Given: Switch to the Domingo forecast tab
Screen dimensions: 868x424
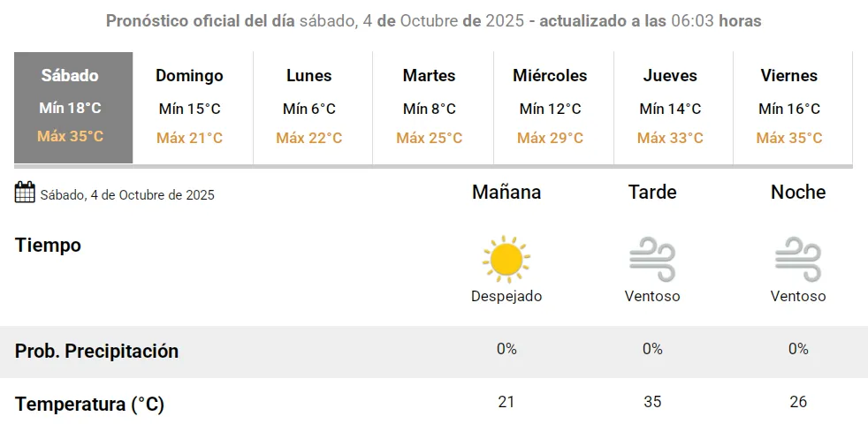Looking at the screenshot, I should click(x=190, y=107).
